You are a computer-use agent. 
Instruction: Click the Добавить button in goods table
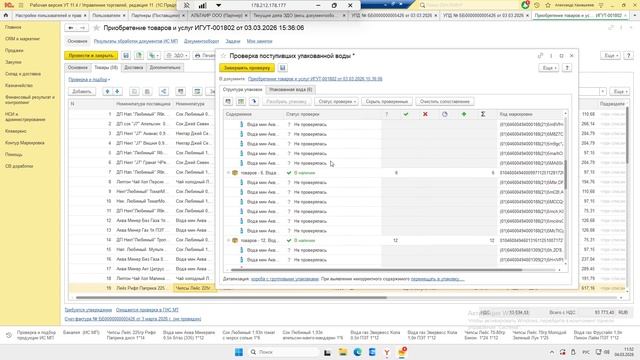[x=82, y=91]
